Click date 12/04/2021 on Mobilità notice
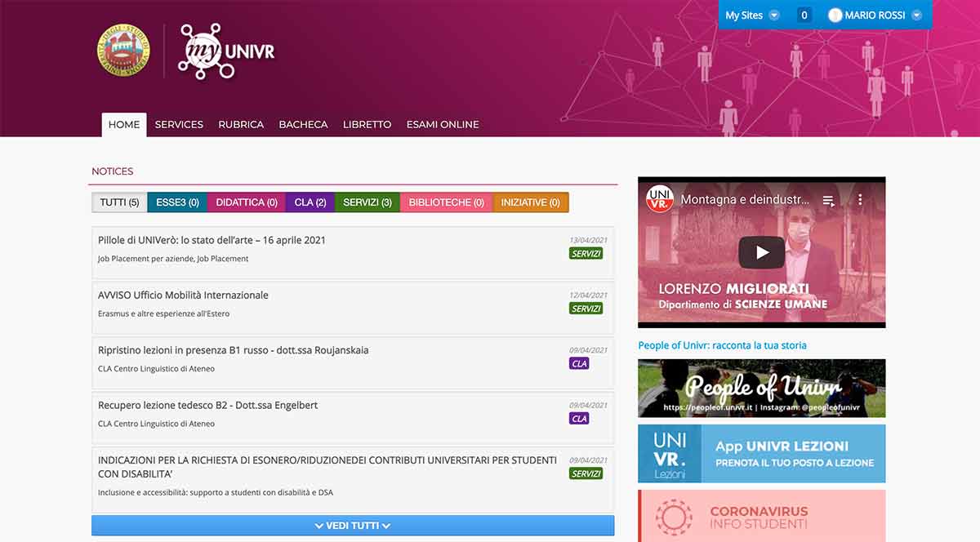 pyautogui.click(x=588, y=295)
